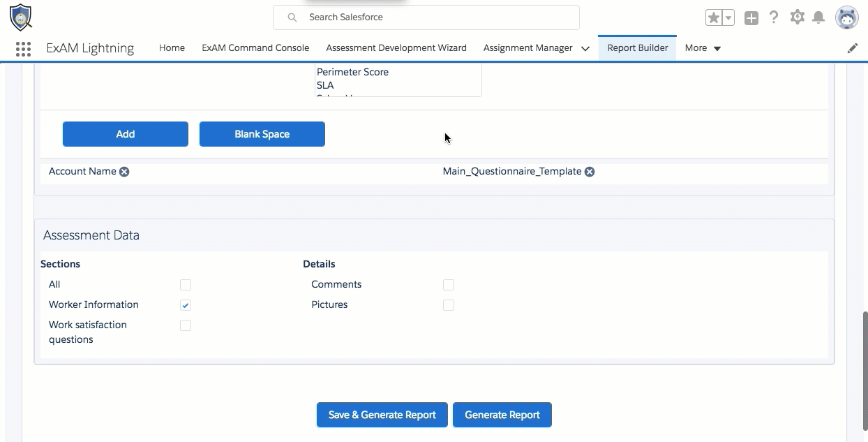Screen dimensions: 868x442
Task: Click the Details heading
Action: pos(319,264)
